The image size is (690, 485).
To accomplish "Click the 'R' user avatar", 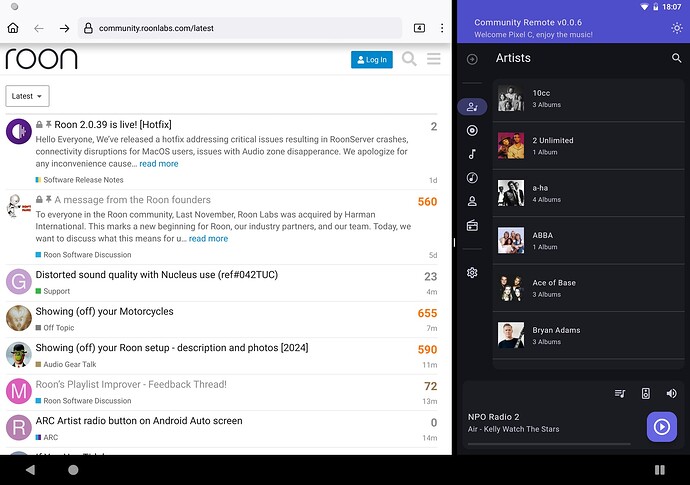I will pos(18,428).
